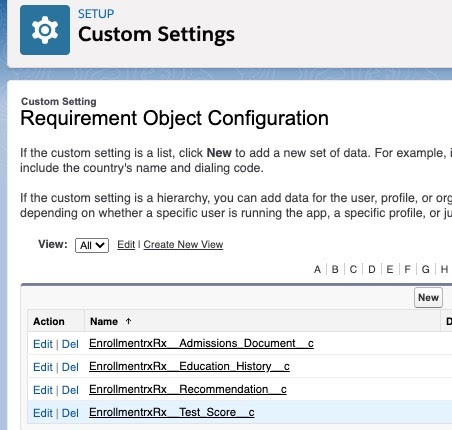Filter list by letter A

tap(317, 269)
